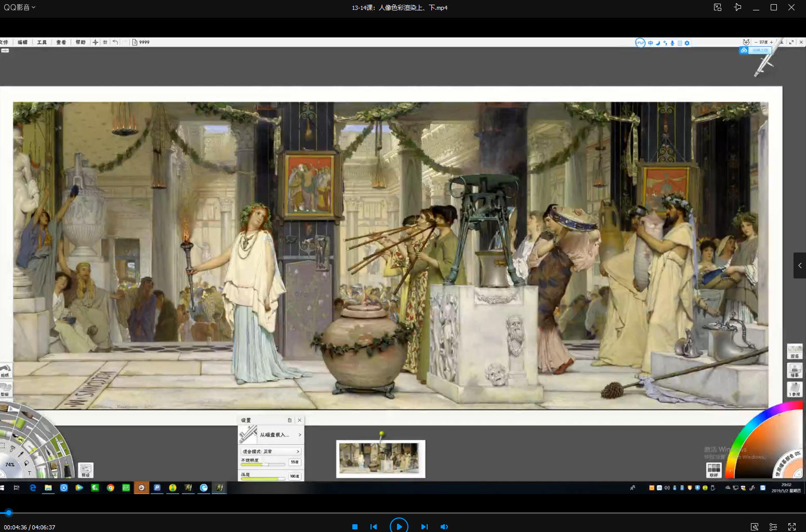
Task: Click the Play button in the player
Action: pos(399,526)
